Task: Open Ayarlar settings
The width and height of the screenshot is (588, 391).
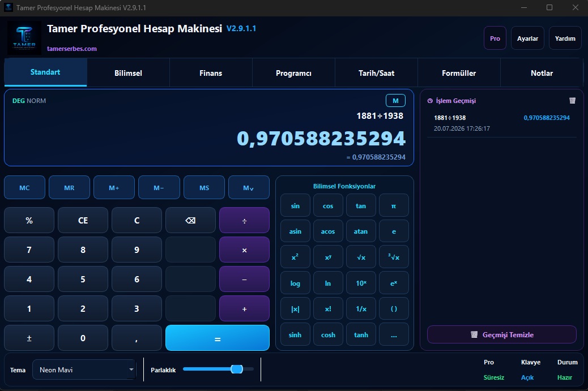Action: pyautogui.click(x=527, y=38)
